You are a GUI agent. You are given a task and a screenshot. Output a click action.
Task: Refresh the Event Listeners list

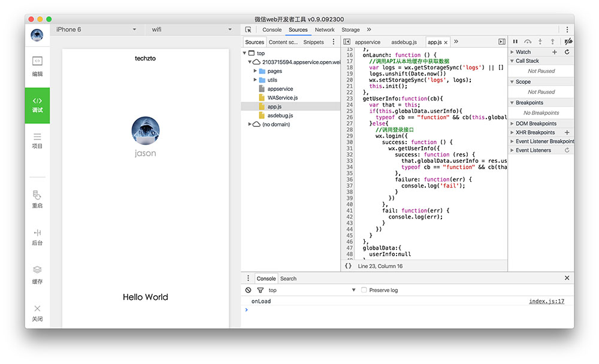[x=567, y=150]
